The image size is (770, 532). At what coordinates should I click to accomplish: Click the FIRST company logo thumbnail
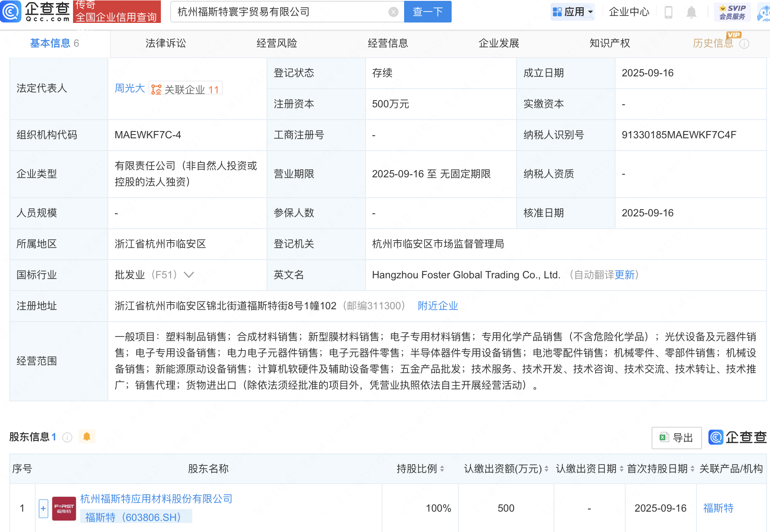pyautogui.click(x=64, y=508)
